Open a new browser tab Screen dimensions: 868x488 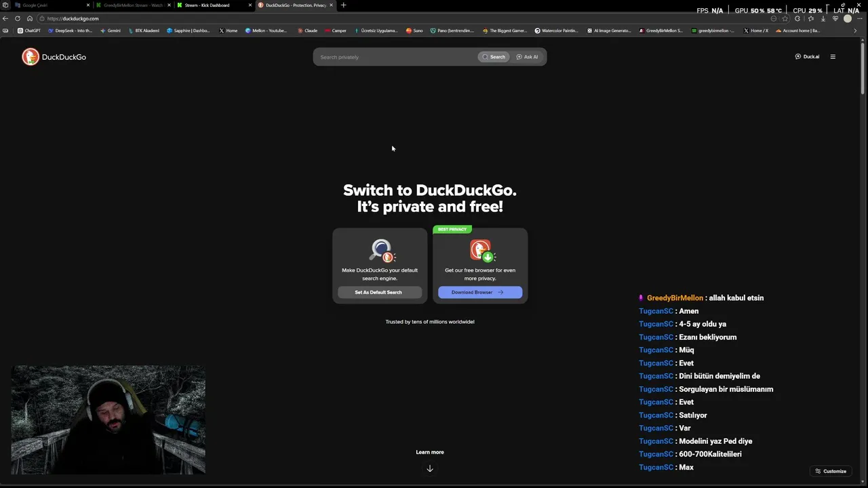click(343, 5)
